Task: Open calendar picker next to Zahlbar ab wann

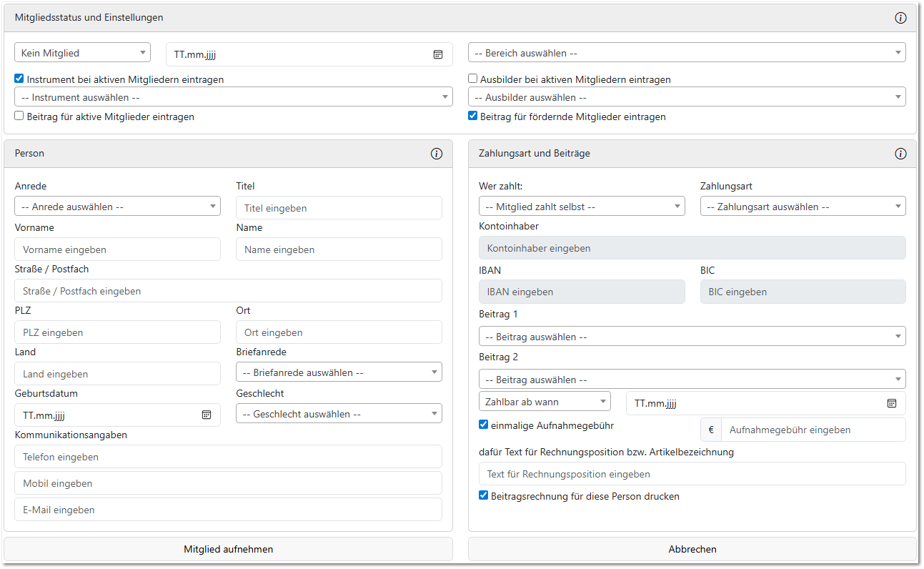Action: (892, 403)
